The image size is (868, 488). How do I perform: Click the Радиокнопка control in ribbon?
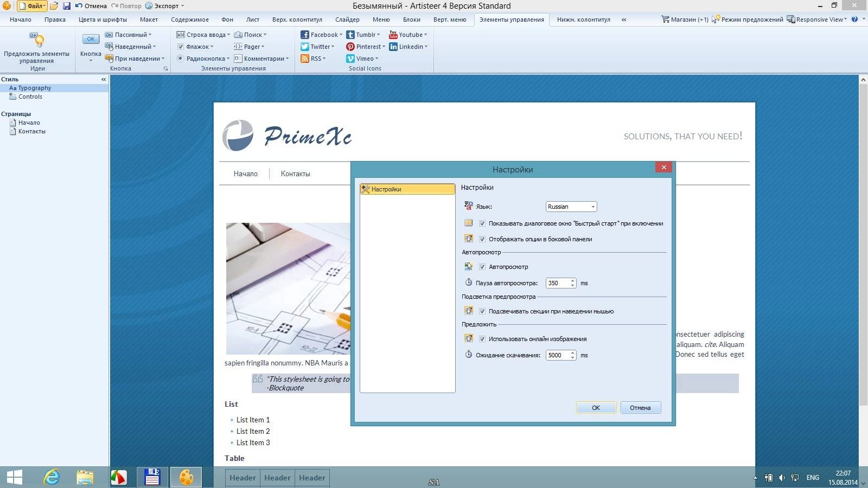coord(203,59)
